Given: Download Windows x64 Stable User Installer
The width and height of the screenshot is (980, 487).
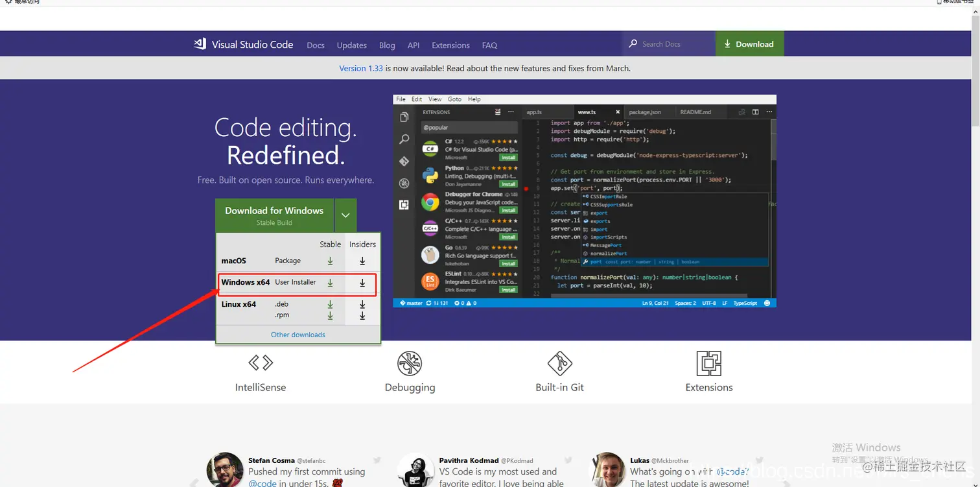Looking at the screenshot, I should click(x=330, y=283).
